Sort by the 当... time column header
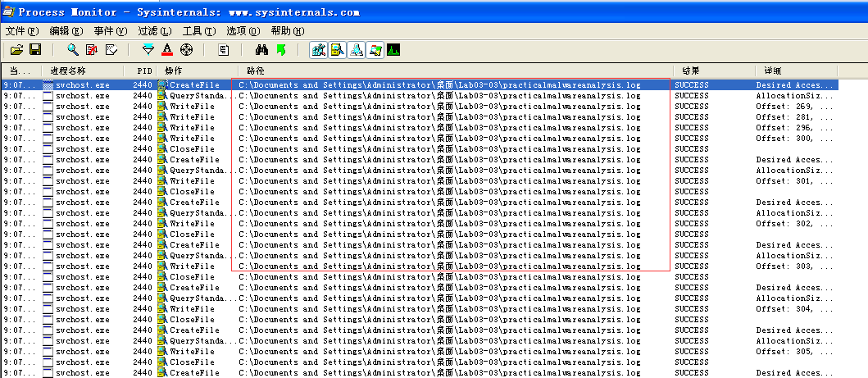This screenshot has width=868, height=378. [21, 71]
